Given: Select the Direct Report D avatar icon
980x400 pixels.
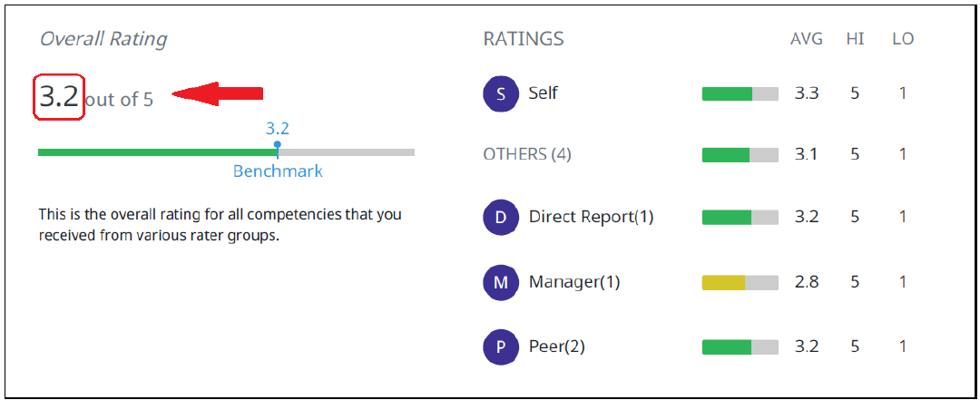Looking at the screenshot, I should click(x=501, y=217).
